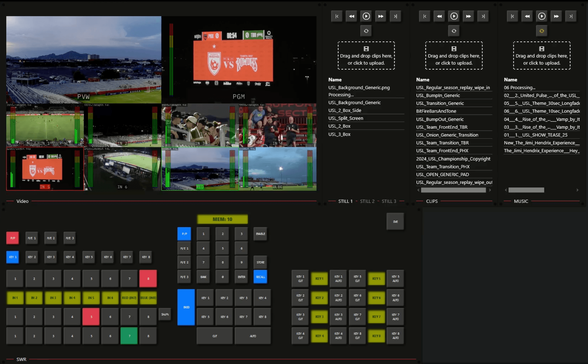Play the clip in the STILL 1 panel
The width and height of the screenshot is (588, 364).
(x=366, y=16)
